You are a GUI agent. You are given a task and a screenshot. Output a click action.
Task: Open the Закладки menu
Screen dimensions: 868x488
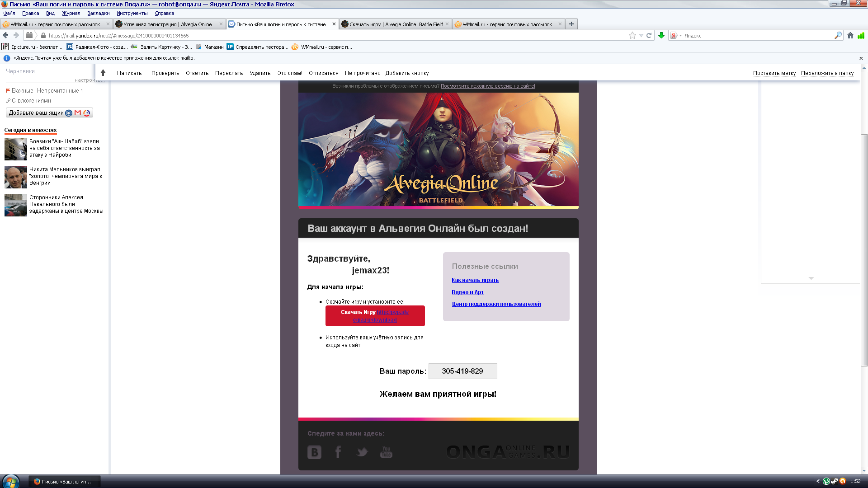coord(98,13)
